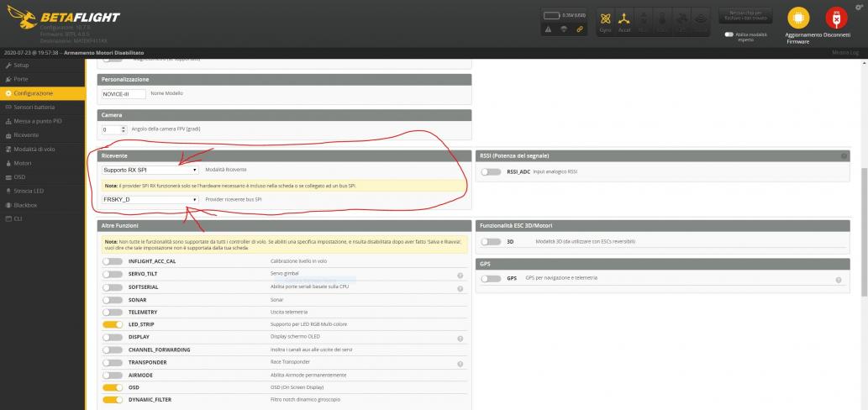The image size is (868, 410).
Task: Click help icon for SOFTSERIAL row
Action: 460,289
